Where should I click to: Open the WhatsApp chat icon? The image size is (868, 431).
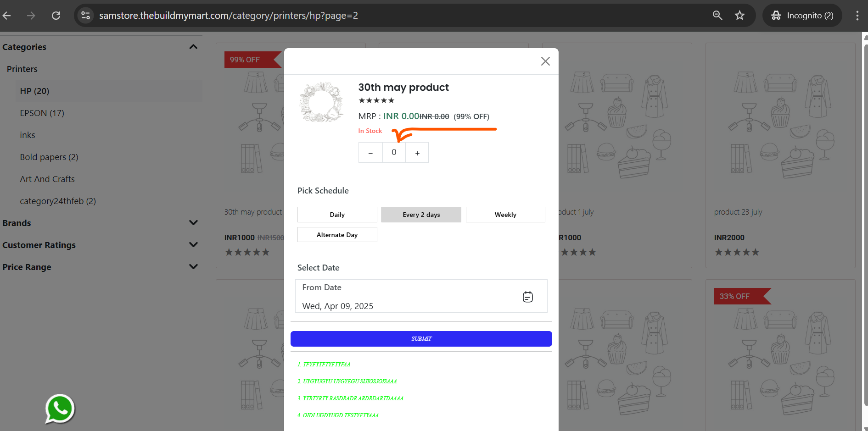60,409
